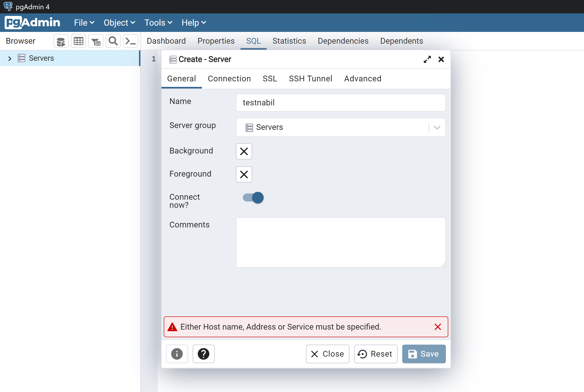Maximize the Create - Server dialog

pyautogui.click(x=427, y=59)
